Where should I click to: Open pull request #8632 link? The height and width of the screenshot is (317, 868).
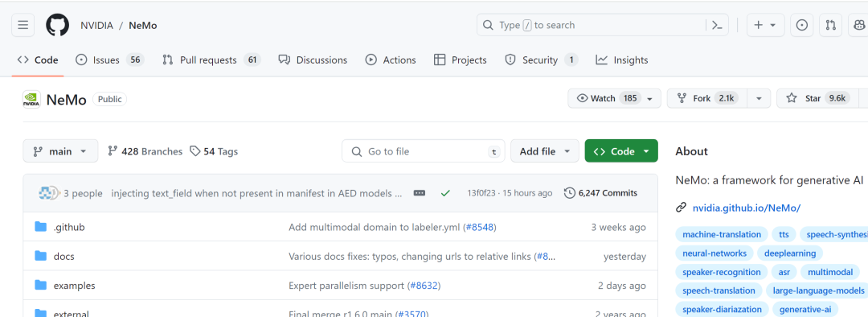pos(424,286)
